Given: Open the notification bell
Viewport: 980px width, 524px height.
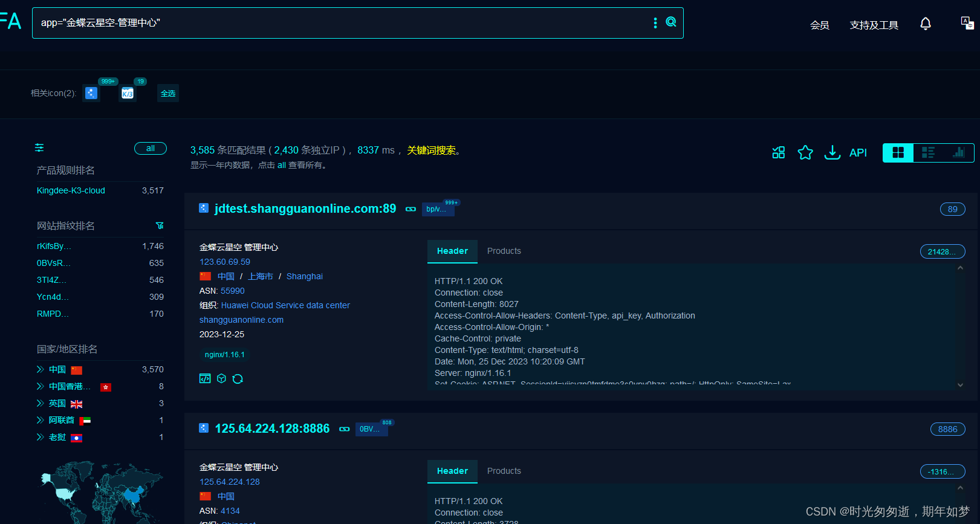Looking at the screenshot, I should pyautogui.click(x=926, y=24).
